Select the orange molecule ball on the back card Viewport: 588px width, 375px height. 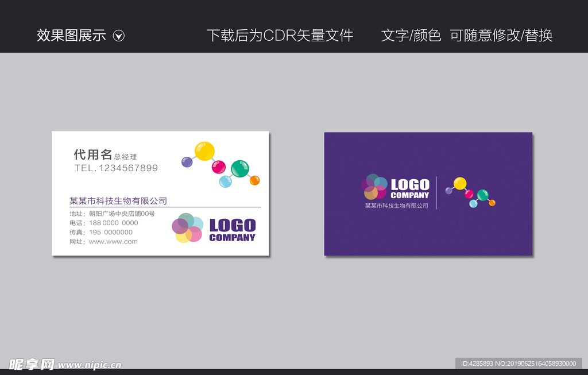tap(492, 203)
